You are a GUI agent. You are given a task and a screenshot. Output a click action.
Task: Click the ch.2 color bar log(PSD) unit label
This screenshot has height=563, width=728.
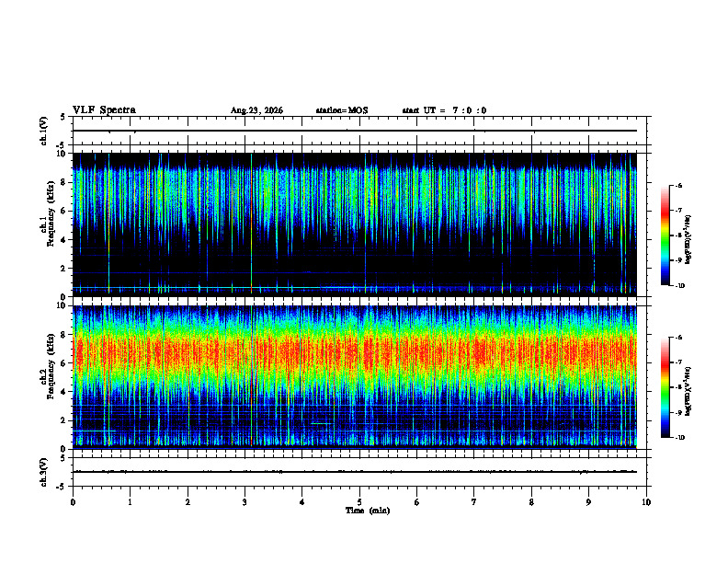688,391
